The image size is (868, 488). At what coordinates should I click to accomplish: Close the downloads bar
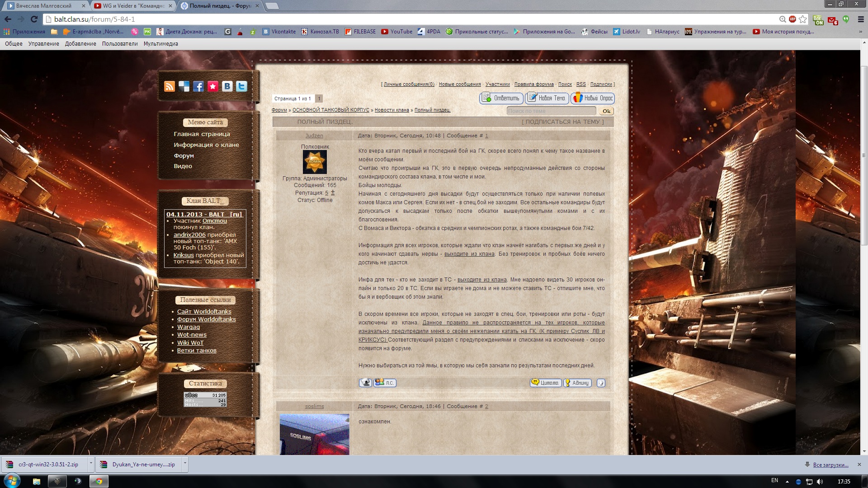pyautogui.click(x=859, y=465)
